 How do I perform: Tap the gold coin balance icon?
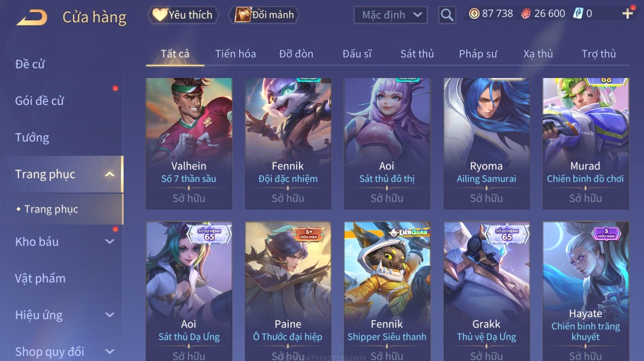(x=474, y=14)
